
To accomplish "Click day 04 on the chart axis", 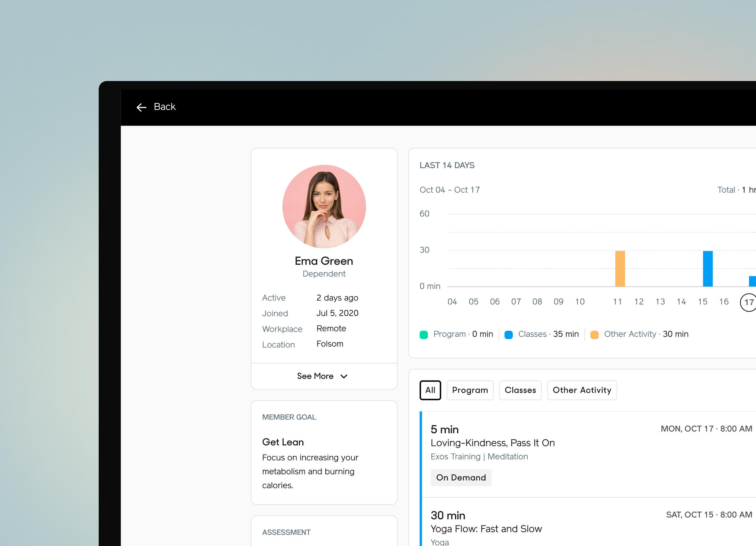I will pos(452,302).
